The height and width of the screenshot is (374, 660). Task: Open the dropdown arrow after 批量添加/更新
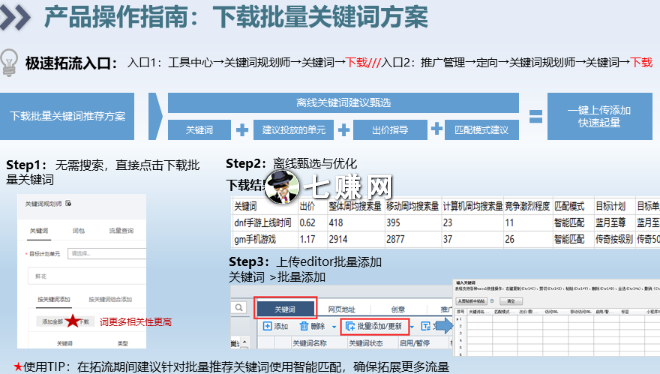412,327
